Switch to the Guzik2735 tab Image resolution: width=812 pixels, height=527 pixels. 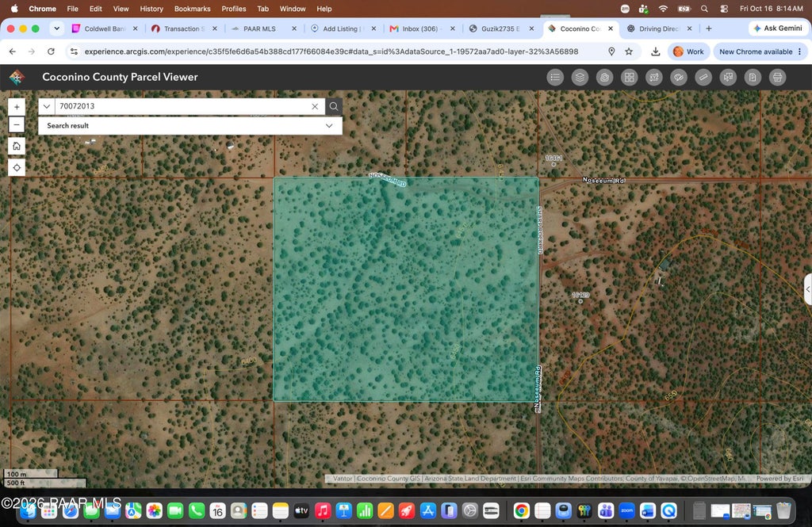click(x=501, y=29)
